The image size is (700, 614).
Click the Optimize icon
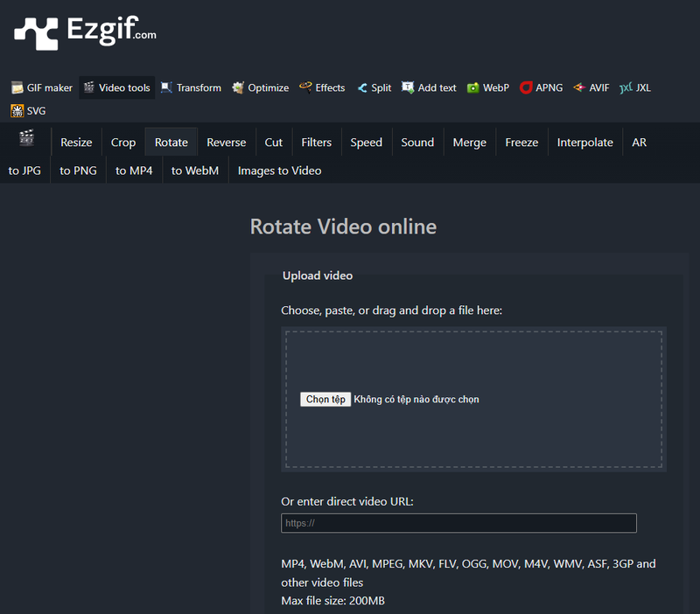(x=238, y=88)
